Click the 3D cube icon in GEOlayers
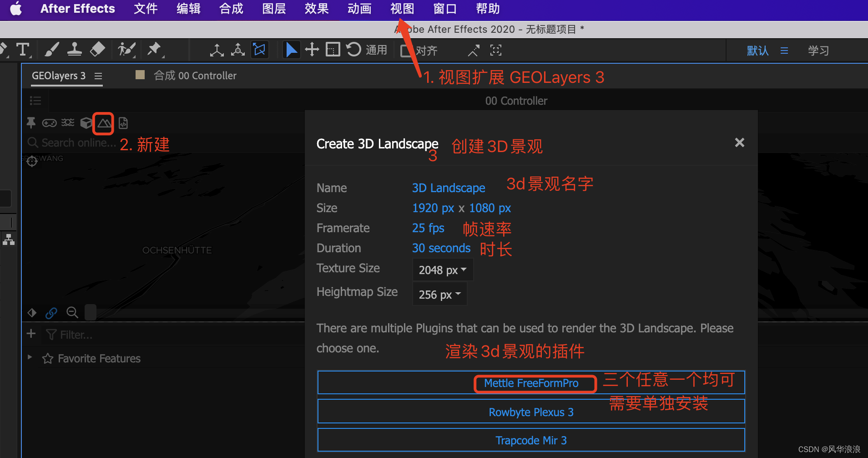 coord(86,123)
